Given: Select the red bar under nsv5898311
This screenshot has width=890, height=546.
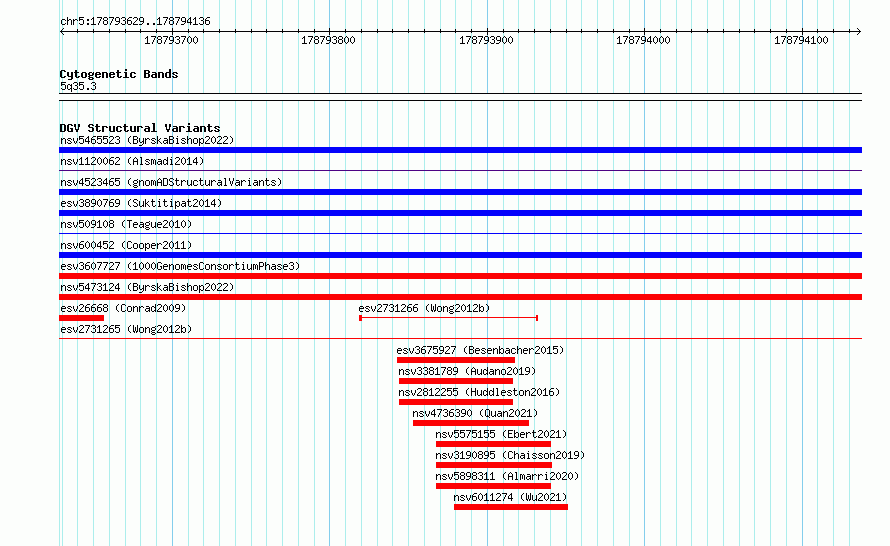Looking at the screenshot, I should point(493,486).
